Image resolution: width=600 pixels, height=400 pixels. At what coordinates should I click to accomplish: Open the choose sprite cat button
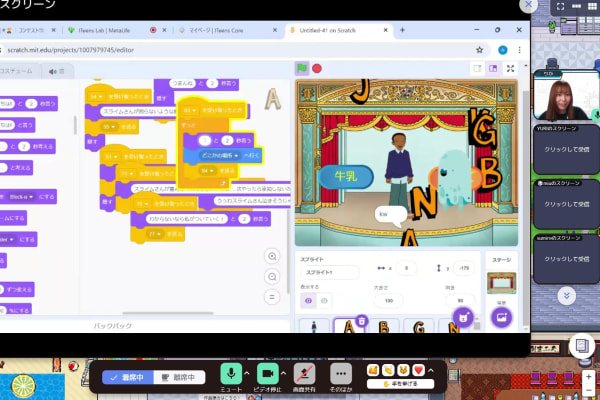(x=462, y=317)
